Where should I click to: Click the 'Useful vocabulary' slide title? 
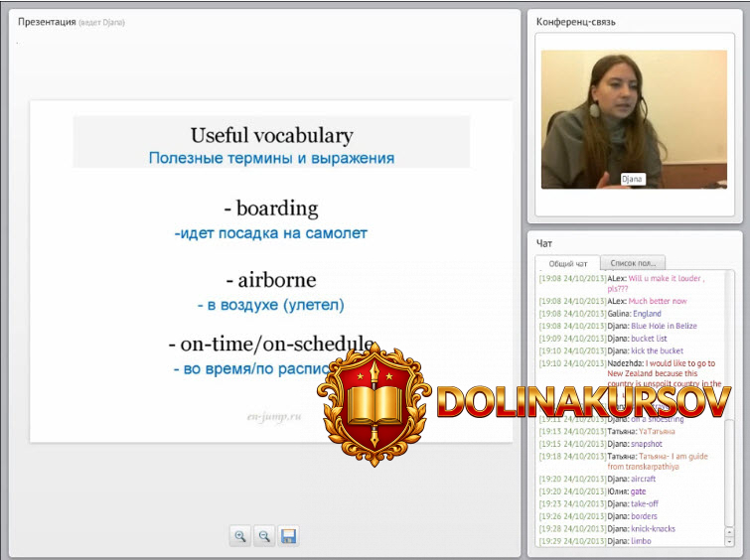pyautogui.click(x=271, y=136)
